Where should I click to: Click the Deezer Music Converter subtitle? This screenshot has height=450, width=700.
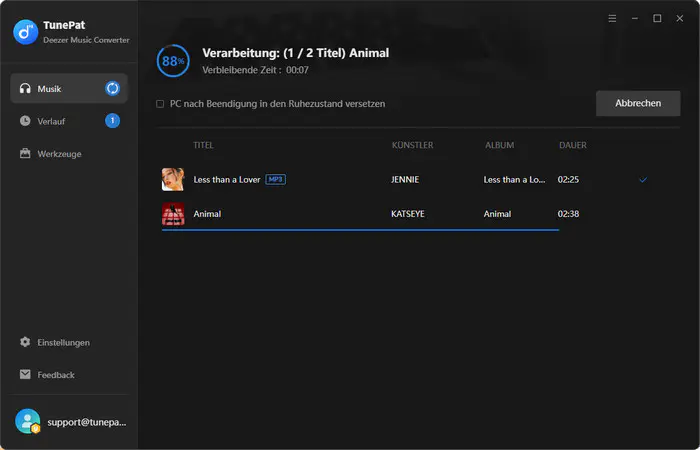[86, 40]
